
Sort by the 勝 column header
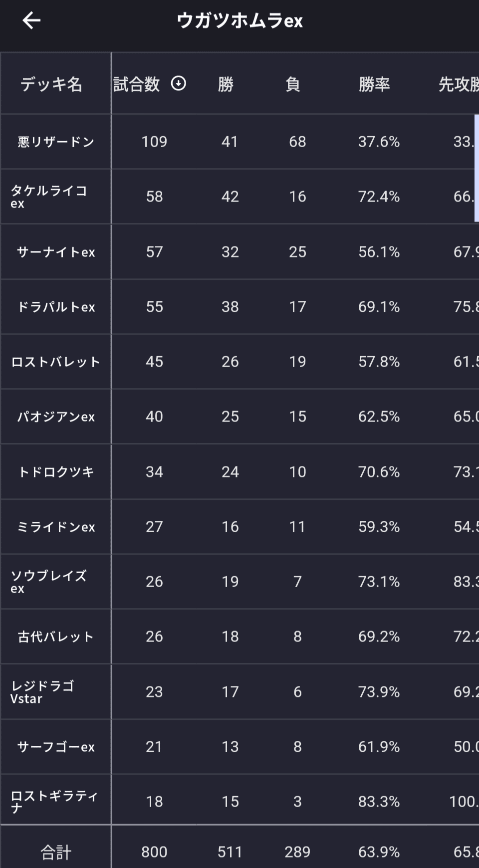[226, 84]
